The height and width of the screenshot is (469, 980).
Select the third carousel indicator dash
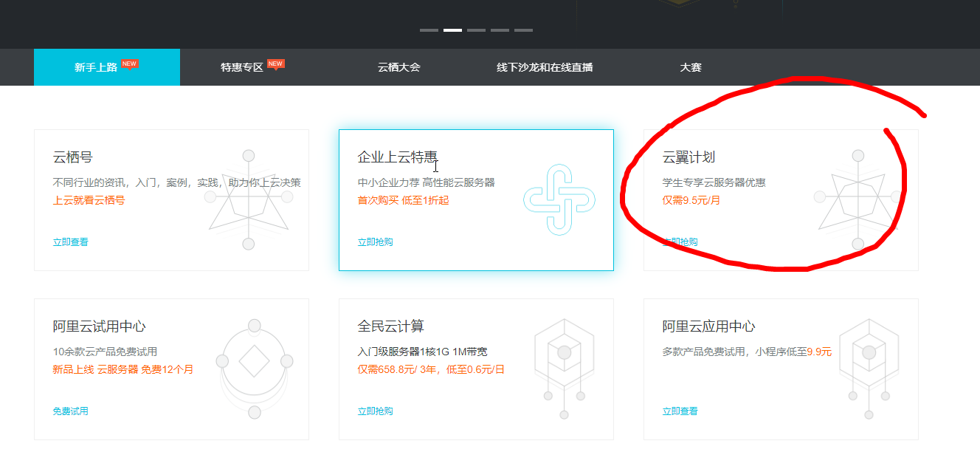click(476, 30)
